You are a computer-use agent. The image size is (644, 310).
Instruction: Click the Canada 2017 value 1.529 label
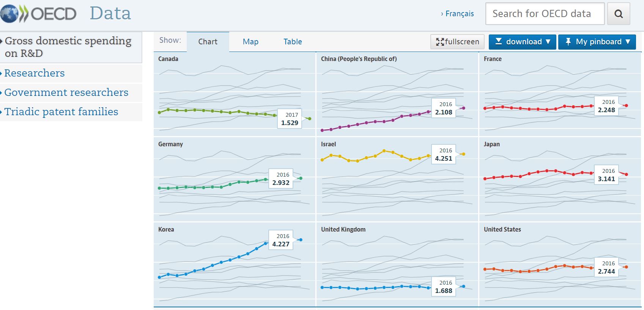(x=290, y=119)
